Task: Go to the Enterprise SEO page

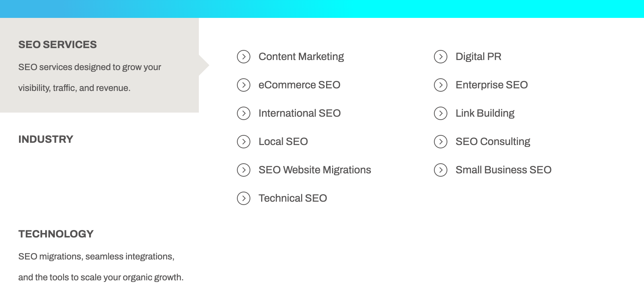Action: point(491,85)
